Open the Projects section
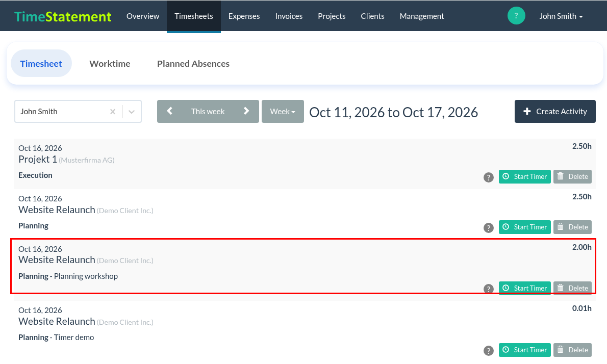Viewport: 607px width, 364px height. (332, 16)
